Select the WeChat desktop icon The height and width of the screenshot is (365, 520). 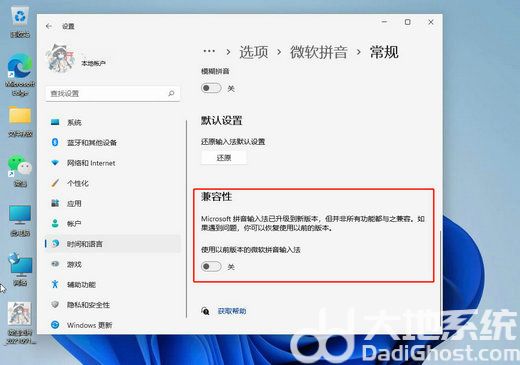[x=20, y=171]
